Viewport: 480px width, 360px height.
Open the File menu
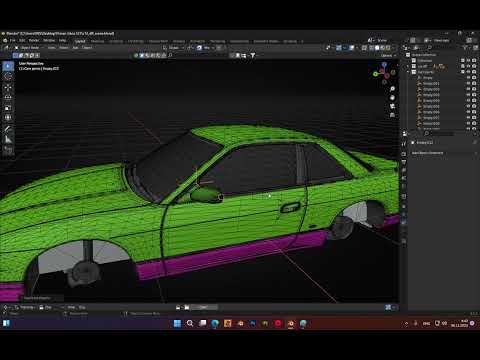point(13,40)
